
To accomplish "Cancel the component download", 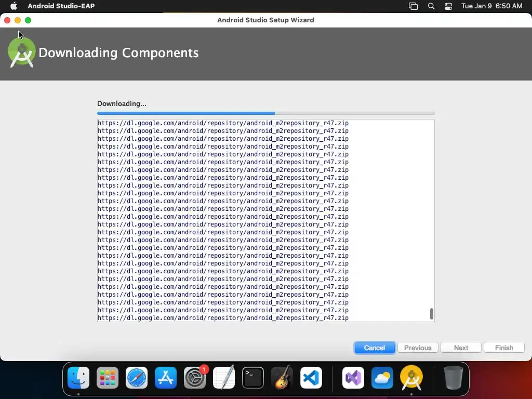I will (x=375, y=348).
